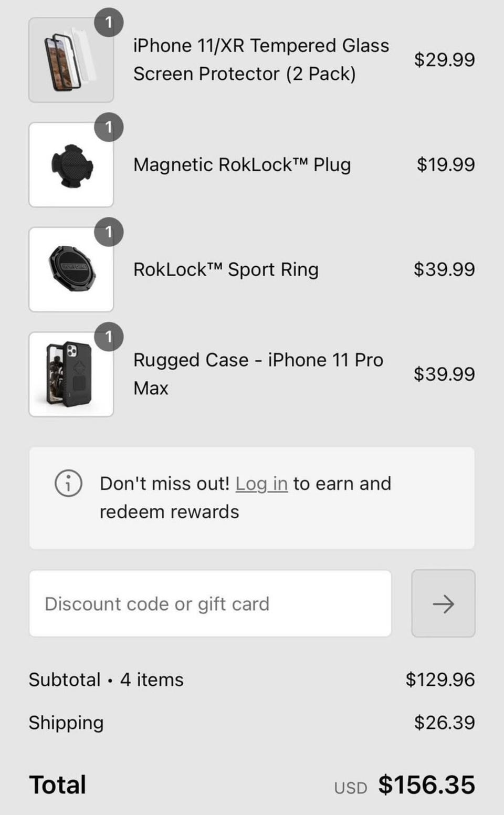Click the info icon in rewards banner

68,483
